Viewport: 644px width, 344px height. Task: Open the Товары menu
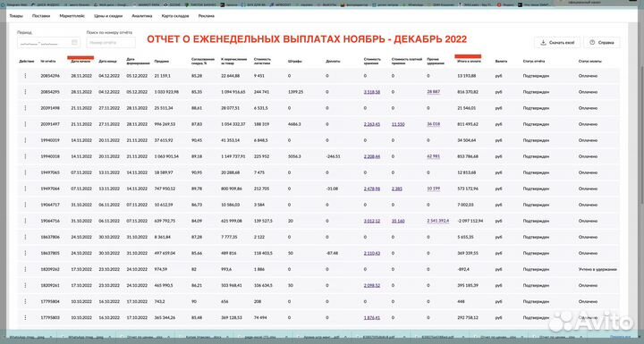[x=16, y=16]
